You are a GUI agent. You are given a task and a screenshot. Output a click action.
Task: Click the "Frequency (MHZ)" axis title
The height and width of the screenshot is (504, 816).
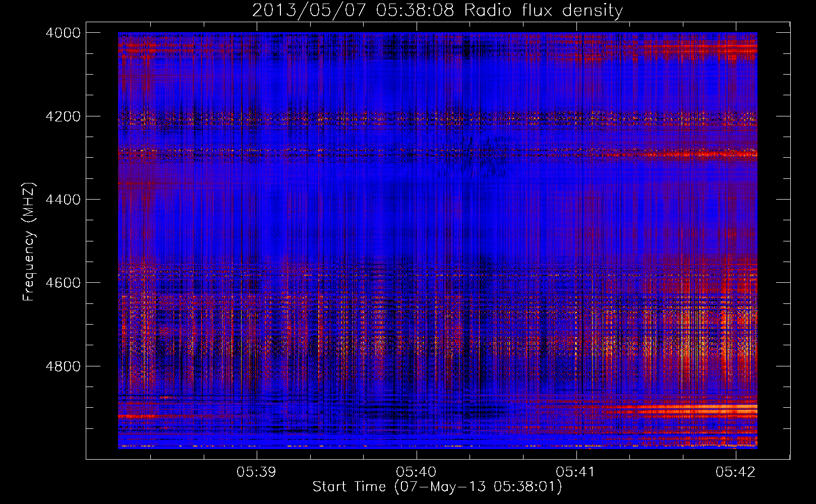(x=29, y=242)
